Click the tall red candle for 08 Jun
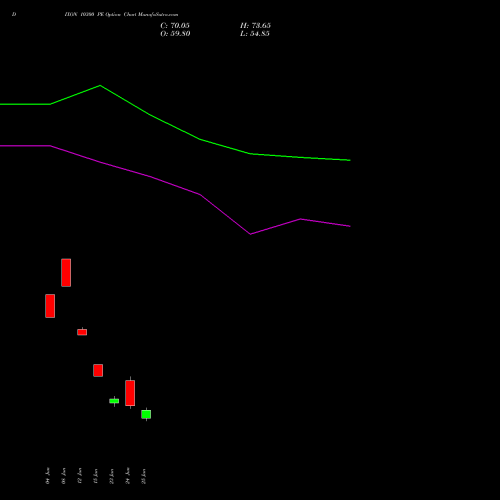 coord(66,273)
